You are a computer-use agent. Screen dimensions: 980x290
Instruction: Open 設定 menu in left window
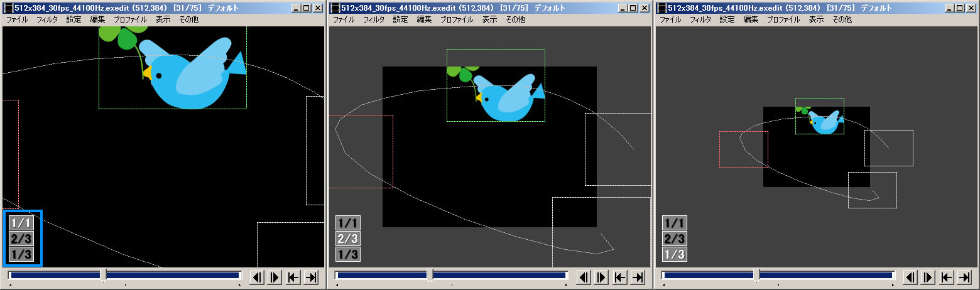[74, 19]
